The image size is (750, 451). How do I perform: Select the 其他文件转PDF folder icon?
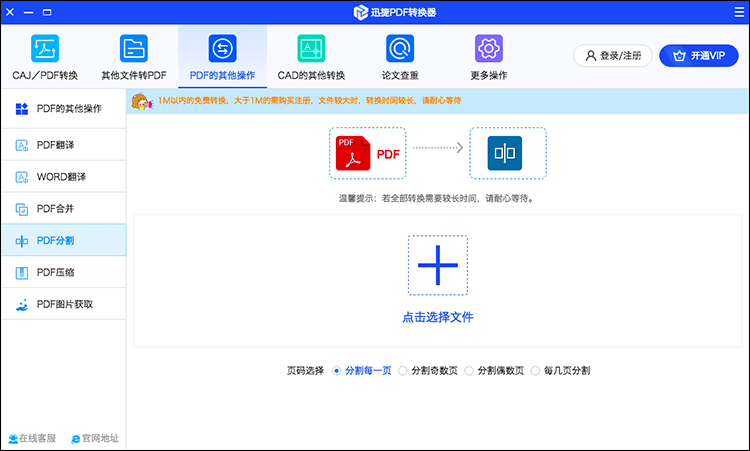coord(134,48)
